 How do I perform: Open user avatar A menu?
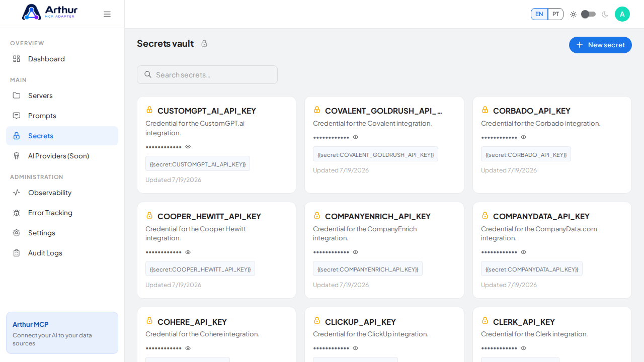[x=622, y=14]
